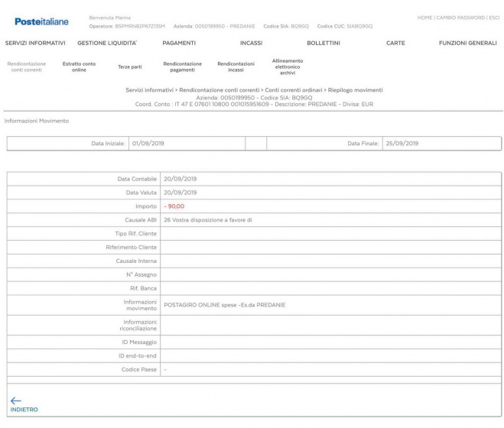Click the Data Iniziale value 01/09/2019
504x428 pixels.
[x=148, y=143]
